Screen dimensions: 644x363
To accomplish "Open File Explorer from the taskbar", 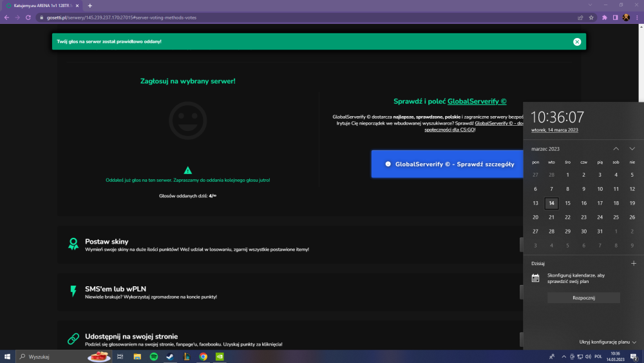I will [137, 357].
